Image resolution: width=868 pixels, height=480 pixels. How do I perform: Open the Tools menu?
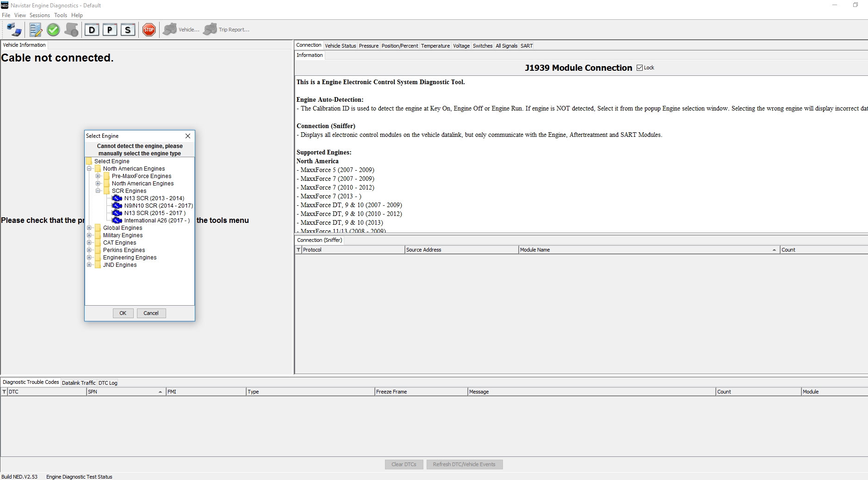click(x=60, y=15)
